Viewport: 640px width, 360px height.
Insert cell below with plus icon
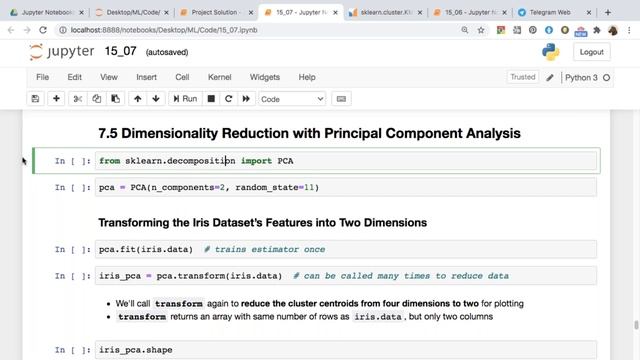pos(56,99)
